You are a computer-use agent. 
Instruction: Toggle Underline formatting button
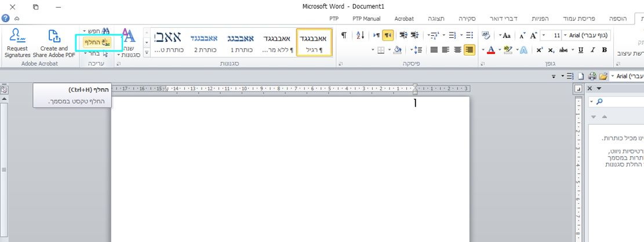[x=580, y=50]
